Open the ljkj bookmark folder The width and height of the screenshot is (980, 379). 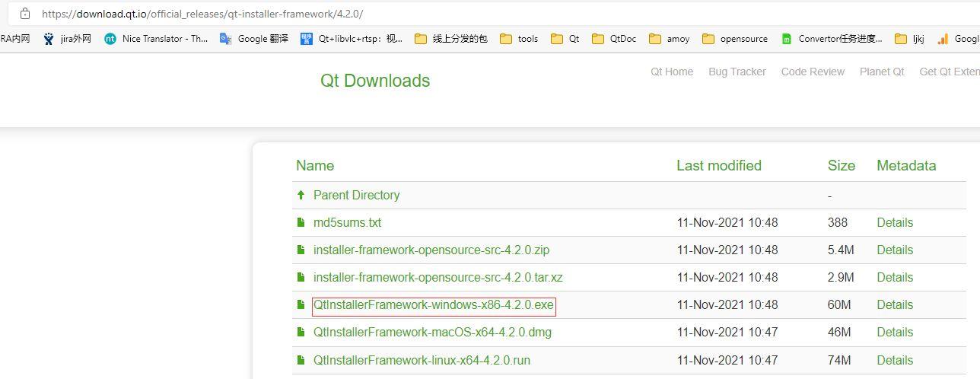909,39
